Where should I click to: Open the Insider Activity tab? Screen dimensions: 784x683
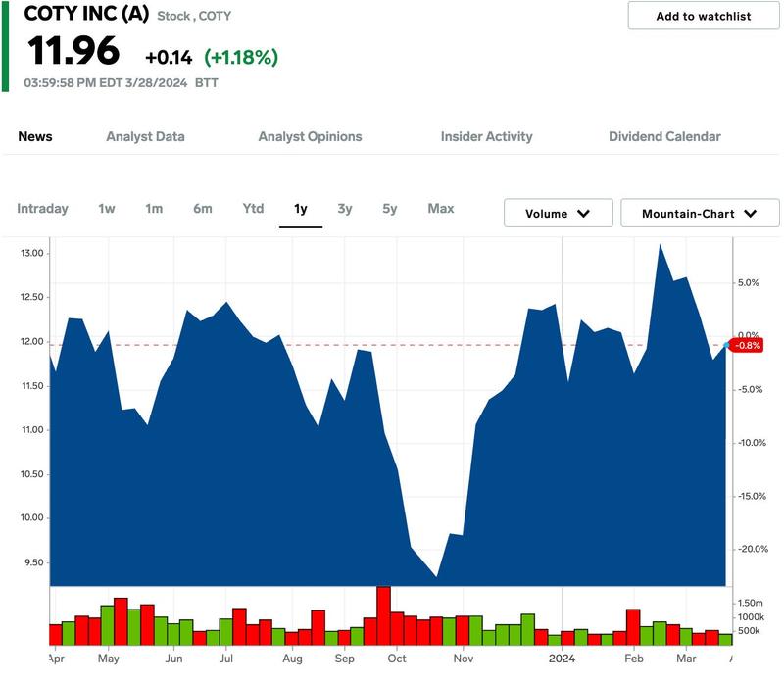pyautogui.click(x=486, y=136)
